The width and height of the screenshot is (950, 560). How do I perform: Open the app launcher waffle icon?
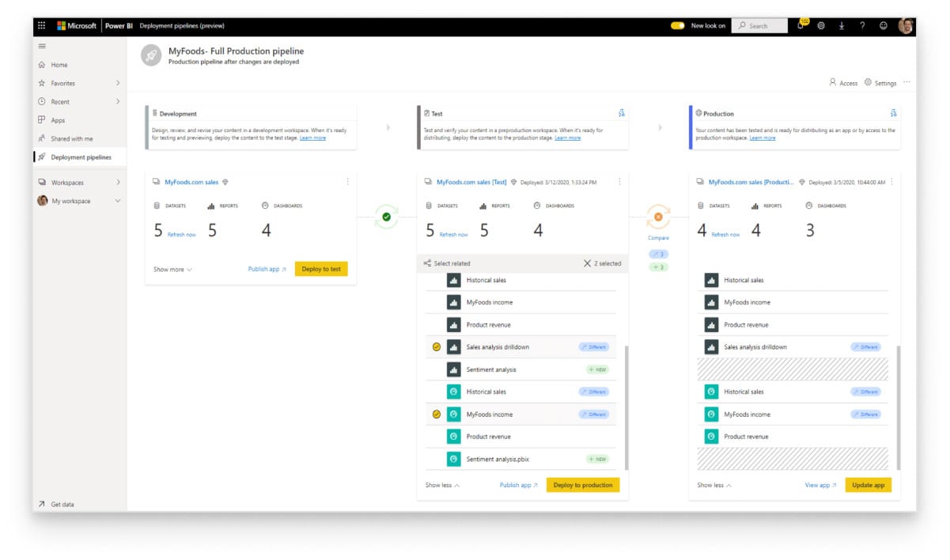[x=42, y=25]
